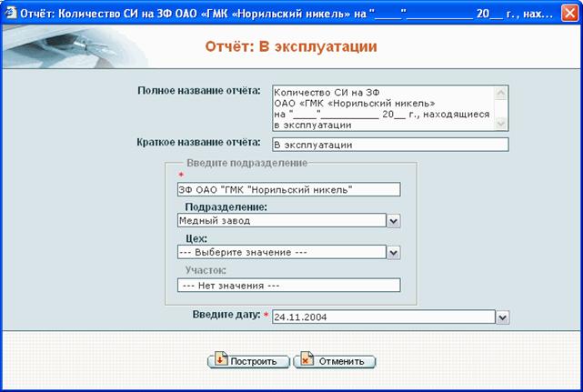Click the Введите подразделение group label
Screen dimensions: 583x392
(x=246, y=163)
